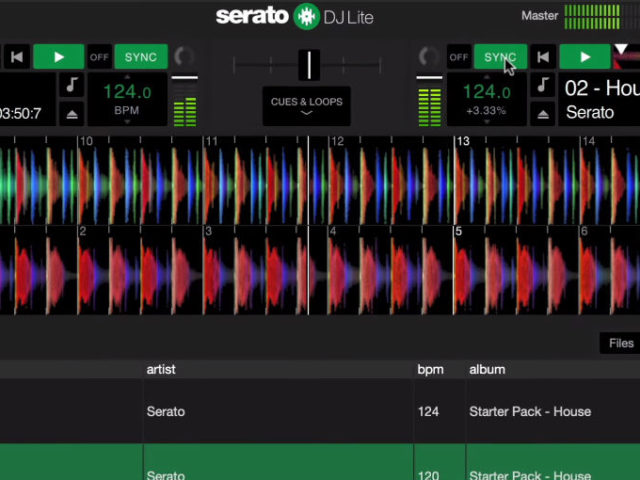
Task: Nudge right deck tempo up arrow
Action: click(x=486, y=77)
